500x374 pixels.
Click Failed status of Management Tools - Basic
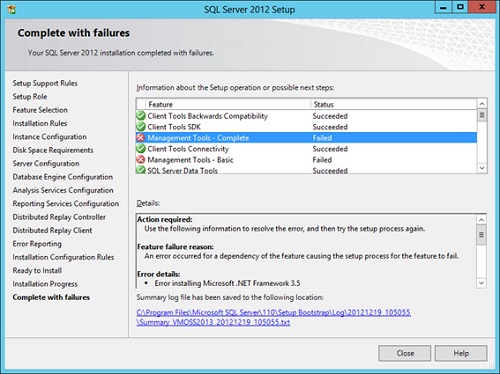click(x=322, y=160)
